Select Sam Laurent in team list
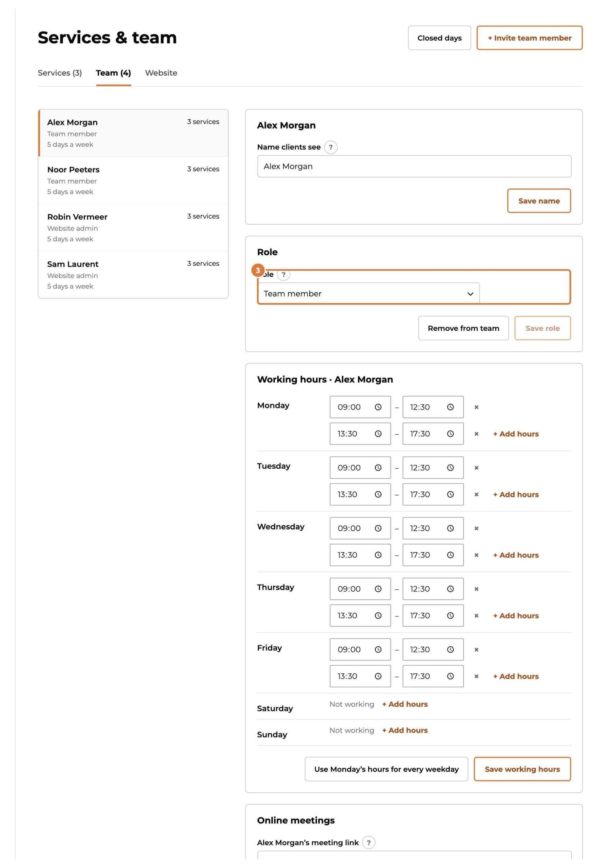 pyautogui.click(x=133, y=275)
